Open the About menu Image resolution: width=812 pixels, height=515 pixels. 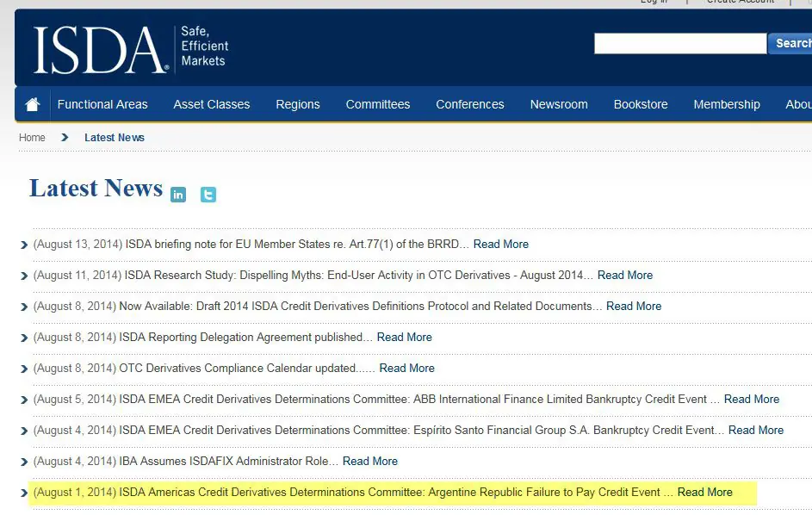(798, 104)
